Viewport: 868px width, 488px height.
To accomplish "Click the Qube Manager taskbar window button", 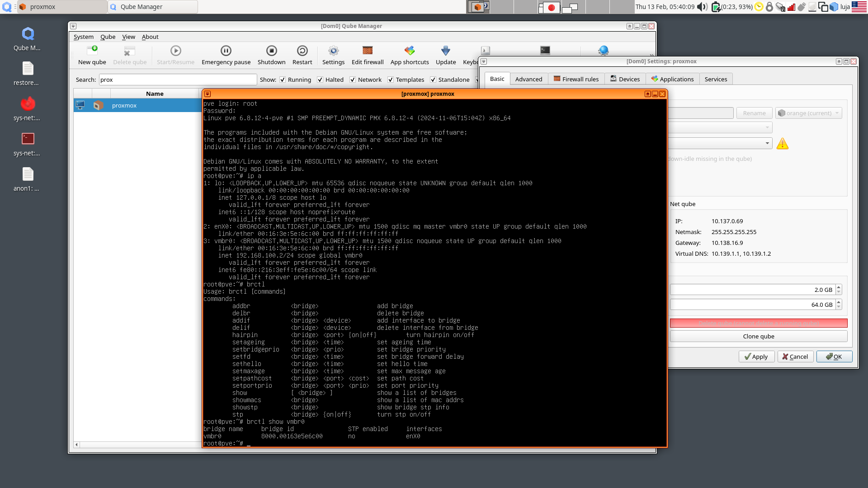I will (153, 7).
